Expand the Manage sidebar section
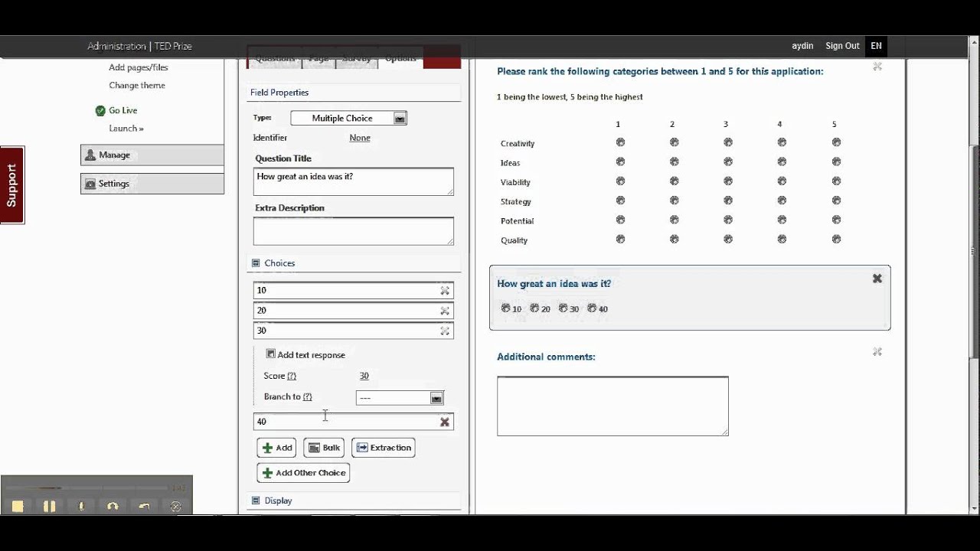The height and width of the screenshot is (551, 980). pyautogui.click(x=152, y=155)
